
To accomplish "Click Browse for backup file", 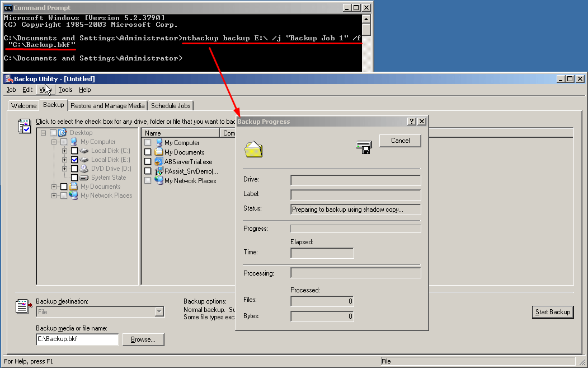I will (x=143, y=339).
